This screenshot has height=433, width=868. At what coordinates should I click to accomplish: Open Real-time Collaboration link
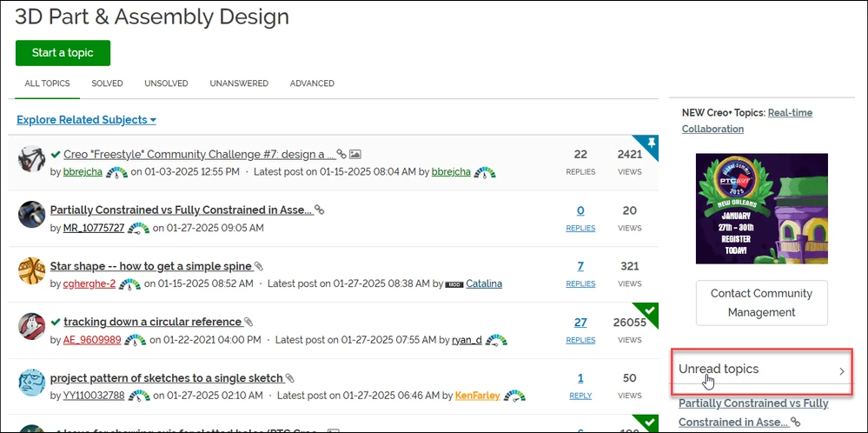(x=747, y=121)
